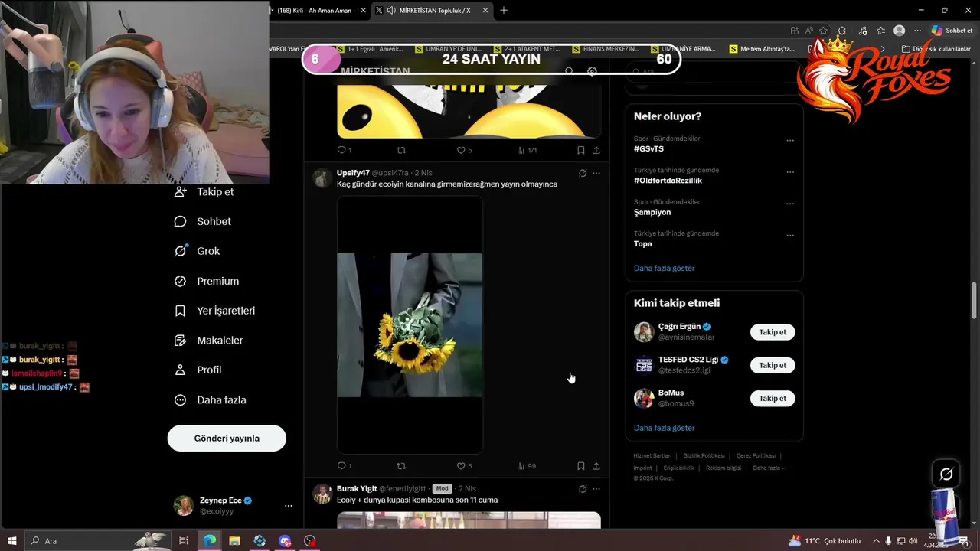View analytics of post with 99 views
The image size is (980, 551).
coord(526,465)
